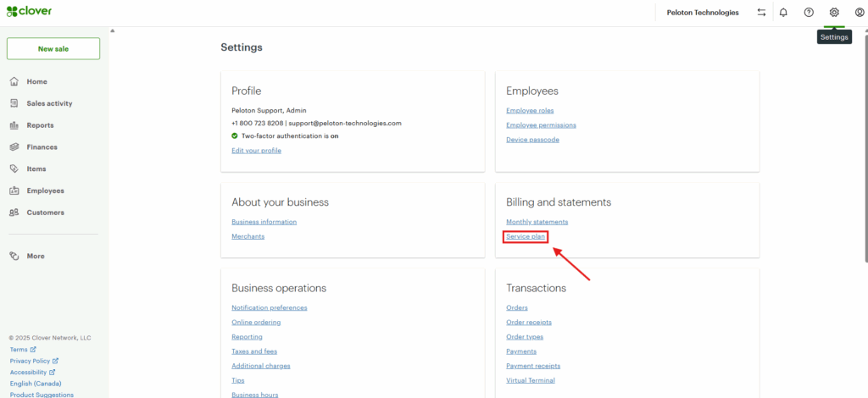Screen dimensions: 868x398
Task: Select Finances in the sidebar
Action: click(42, 147)
